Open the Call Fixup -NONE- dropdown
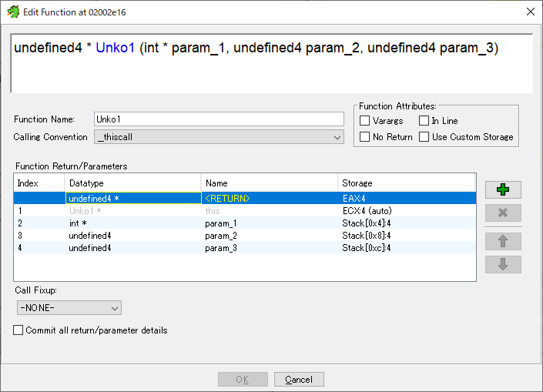This screenshot has width=543, height=392. pos(69,308)
